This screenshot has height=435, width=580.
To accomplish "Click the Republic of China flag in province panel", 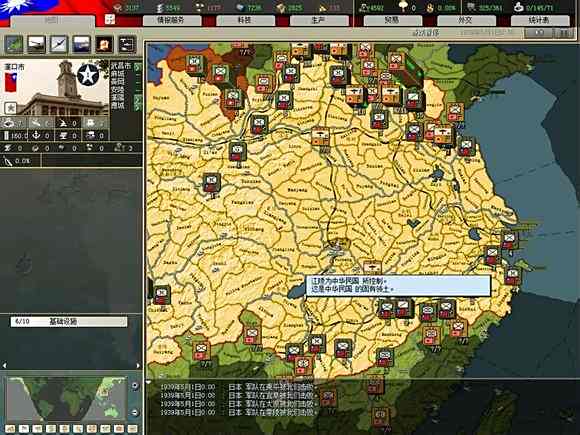I will 11,82.
